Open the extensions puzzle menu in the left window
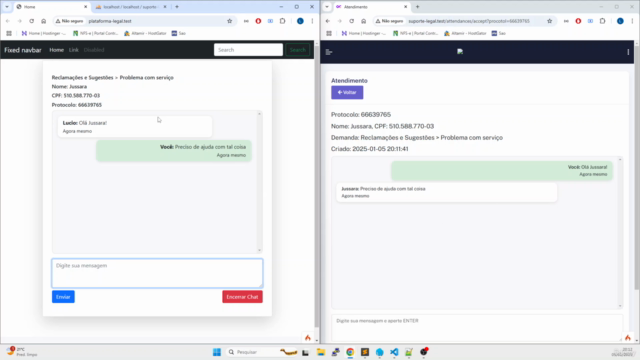Image resolution: width=640 pixels, height=360 pixels. pyautogui.click(x=282, y=21)
